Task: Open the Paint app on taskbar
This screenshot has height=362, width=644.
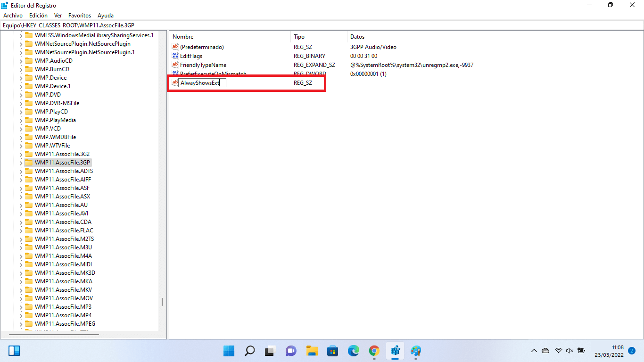Action: [415, 351]
